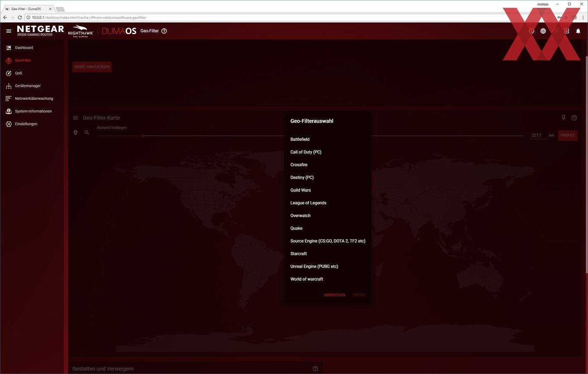Open the DumaOS hamburger menu

point(9,31)
